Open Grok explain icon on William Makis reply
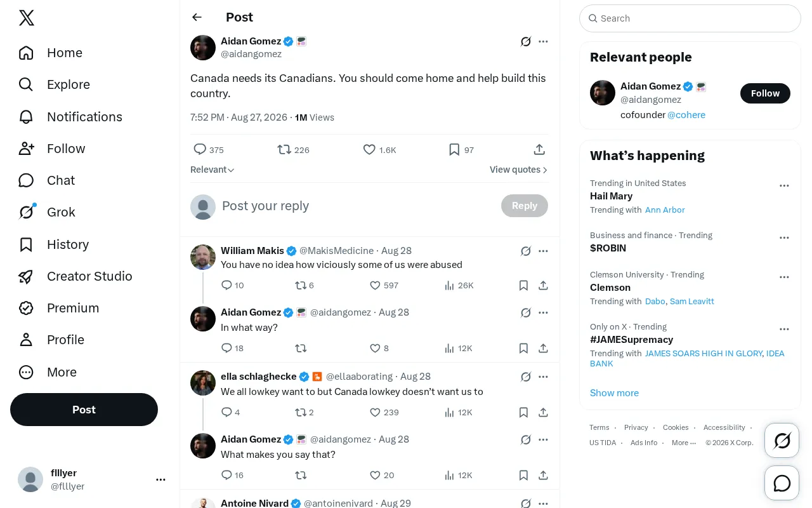The height and width of the screenshot is (508, 812). (x=526, y=251)
